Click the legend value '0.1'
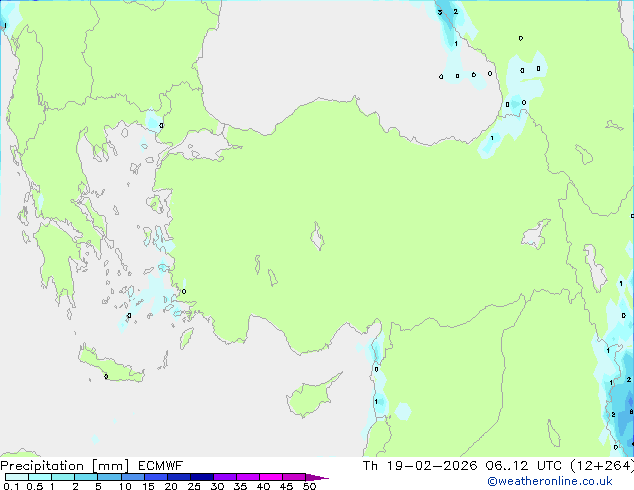Screen dimensions: 634x490 point(11,486)
